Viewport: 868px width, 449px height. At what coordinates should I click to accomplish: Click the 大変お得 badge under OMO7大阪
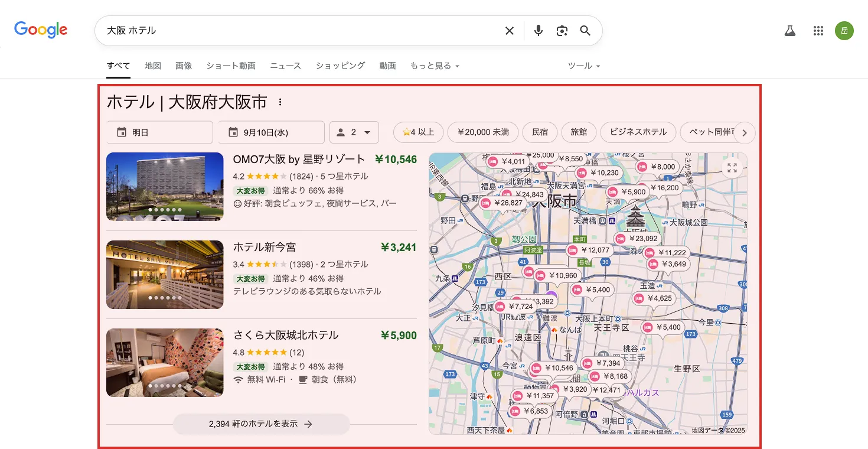click(250, 191)
